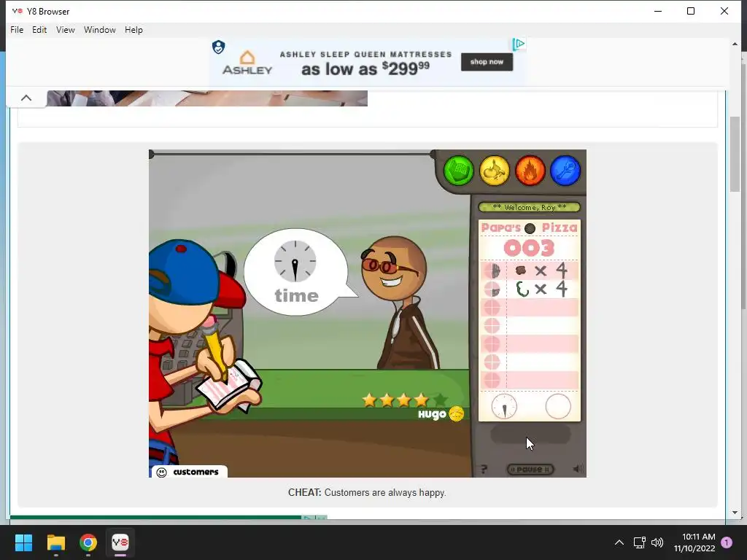Click the Hugo customer coin icon
The image size is (747, 560).
pyautogui.click(x=456, y=414)
